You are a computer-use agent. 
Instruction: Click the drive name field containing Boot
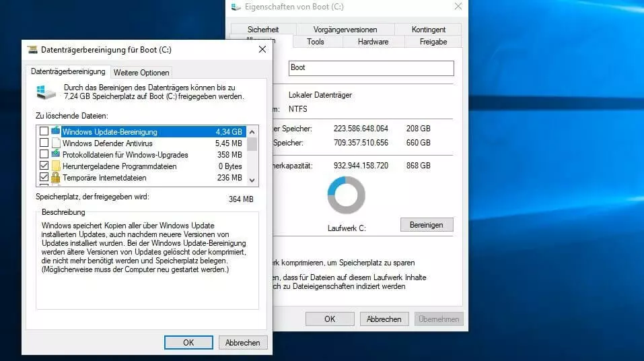pyautogui.click(x=371, y=68)
